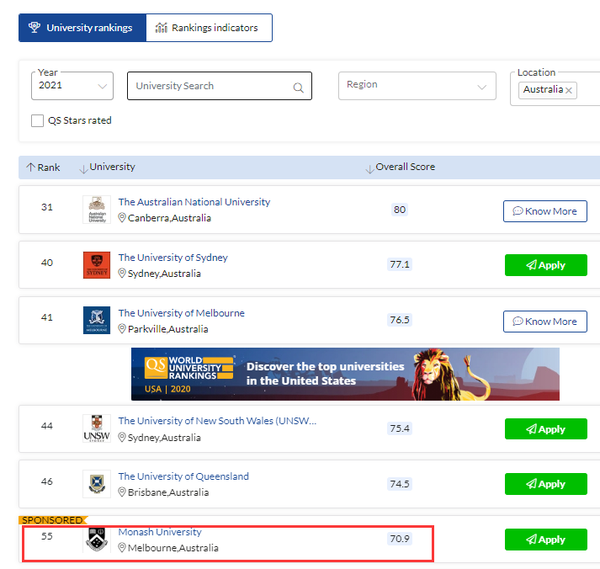Click Apply for University of Sydney
The image size is (600, 569).
546,265
